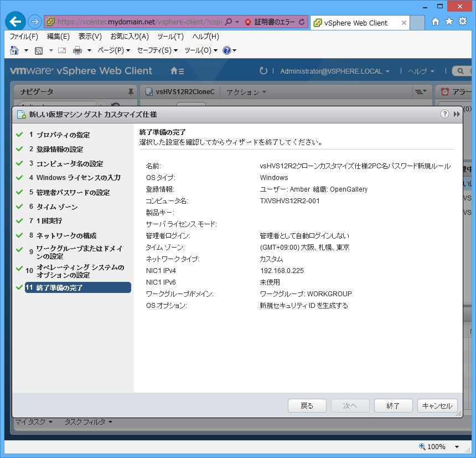
Task: Open zoom level dropdown arrow at 100%
Action: pyautogui.click(x=457, y=447)
